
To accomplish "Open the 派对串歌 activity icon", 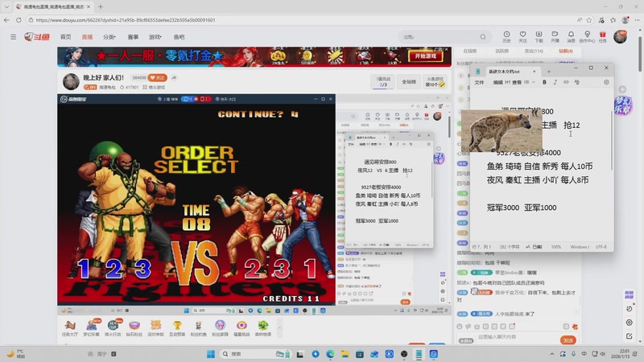I will (x=155, y=328).
